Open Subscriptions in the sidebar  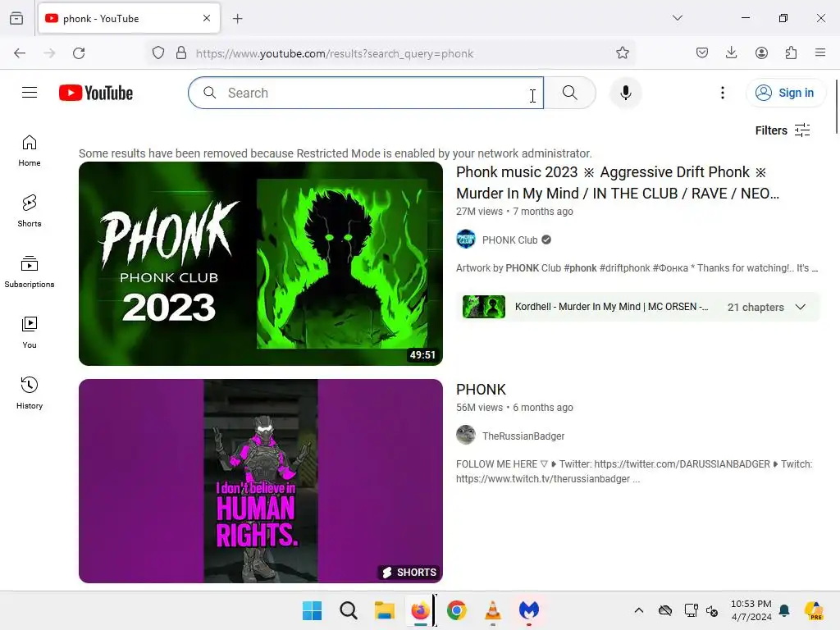[x=30, y=272]
